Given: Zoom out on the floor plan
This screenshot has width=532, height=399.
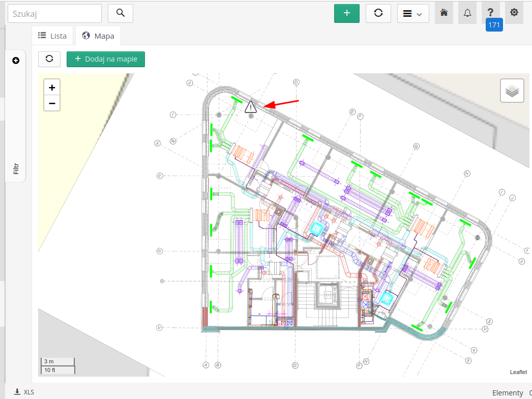Looking at the screenshot, I should click(x=52, y=103).
